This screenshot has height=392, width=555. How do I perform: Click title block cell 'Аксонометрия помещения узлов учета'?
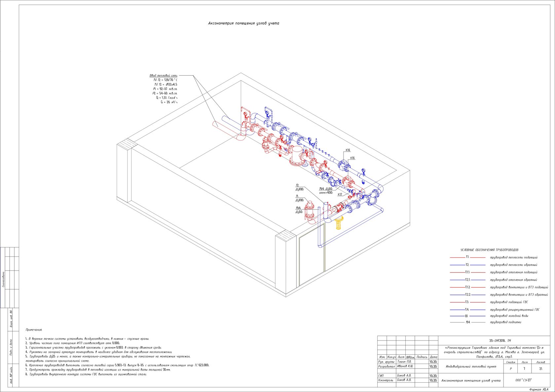tap(471, 380)
